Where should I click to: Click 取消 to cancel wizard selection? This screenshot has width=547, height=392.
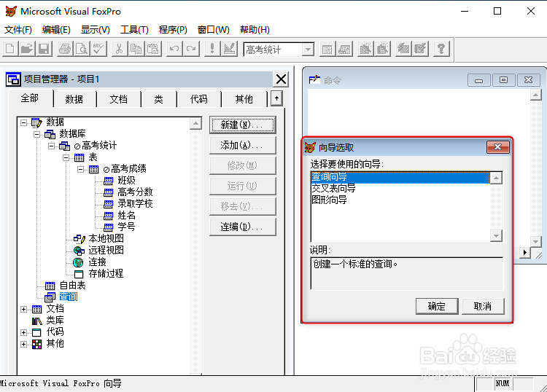[483, 306]
